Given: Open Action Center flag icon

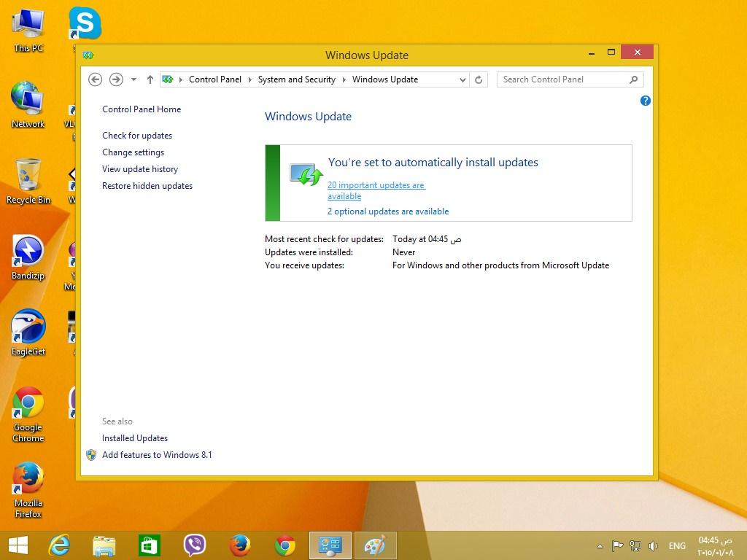Looking at the screenshot, I should 617,545.
